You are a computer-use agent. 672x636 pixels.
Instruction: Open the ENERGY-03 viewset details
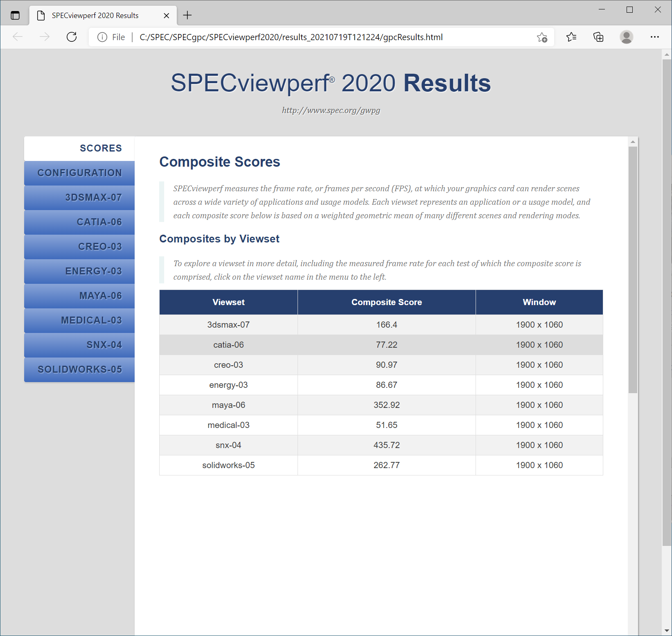click(79, 271)
